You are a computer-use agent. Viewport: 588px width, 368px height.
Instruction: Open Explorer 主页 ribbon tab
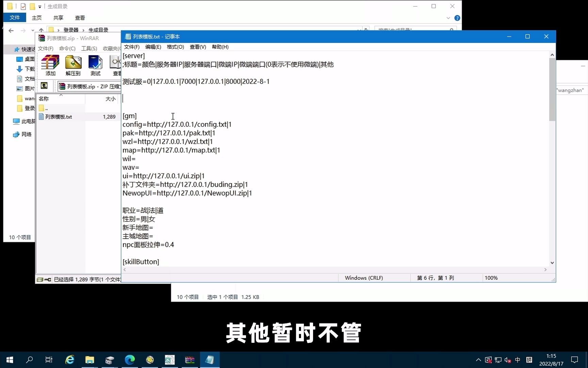point(37,18)
